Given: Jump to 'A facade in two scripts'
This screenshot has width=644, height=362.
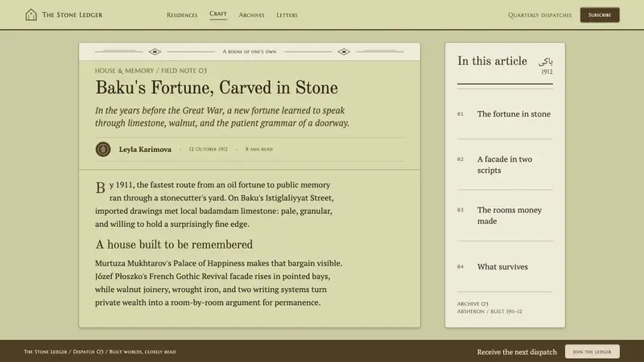Looking at the screenshot, I should [505, 165].
